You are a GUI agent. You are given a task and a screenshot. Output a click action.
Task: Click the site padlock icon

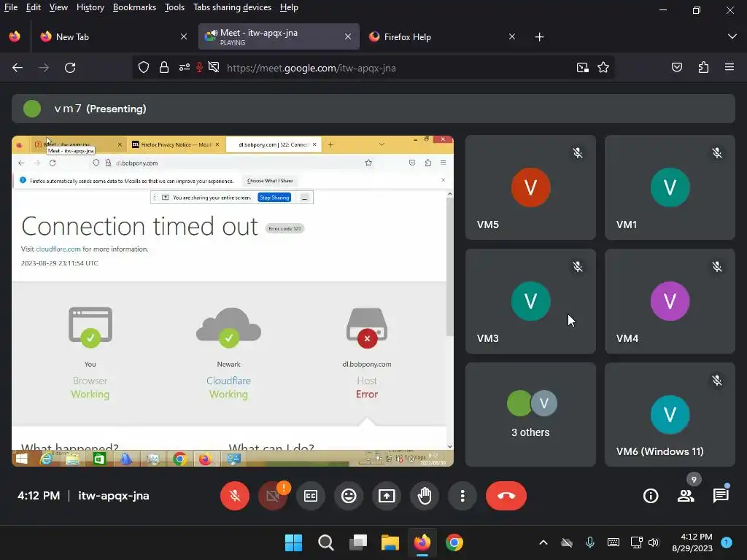164,68
